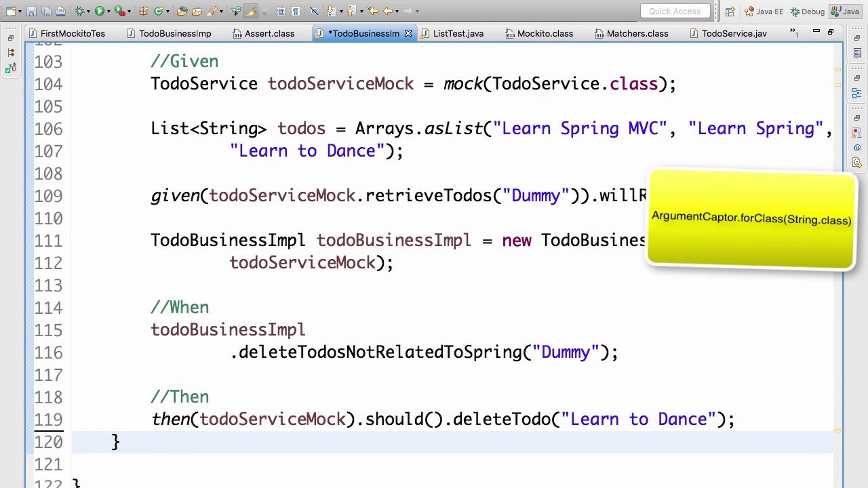Click the Open Type icon
Image resolution: width=868 pixels, height=488 pixels.
click(182, 11)
